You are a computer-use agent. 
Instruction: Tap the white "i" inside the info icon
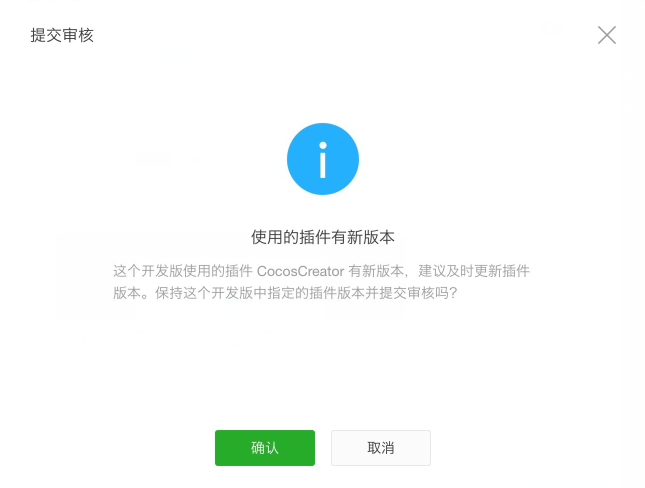323,160
